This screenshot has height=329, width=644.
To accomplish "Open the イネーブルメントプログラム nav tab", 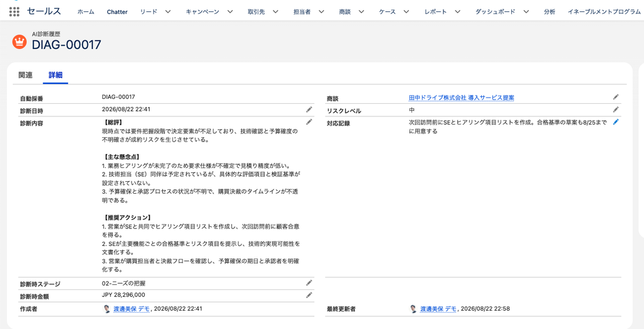I will click(604, 12).
